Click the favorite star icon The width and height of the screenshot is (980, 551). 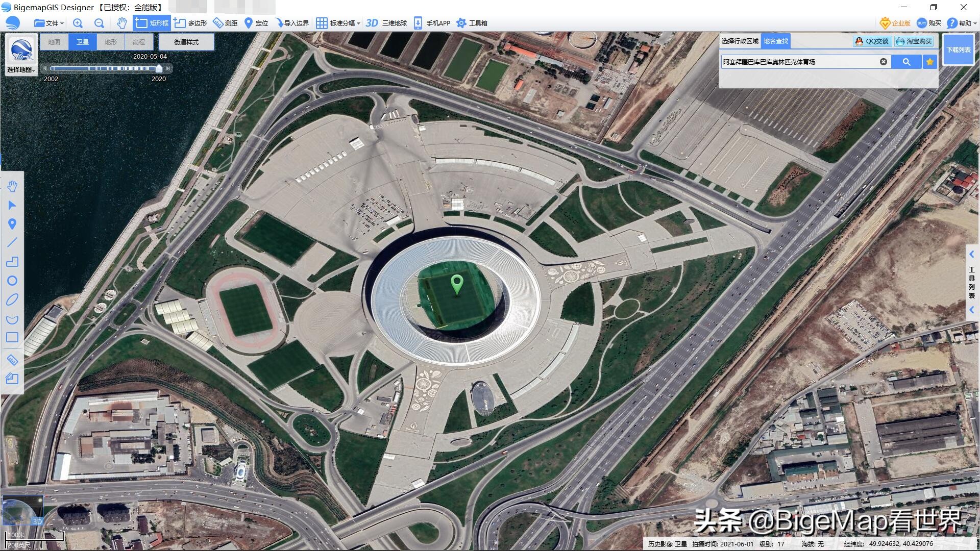pyautogui.click(x=929, y=62)
